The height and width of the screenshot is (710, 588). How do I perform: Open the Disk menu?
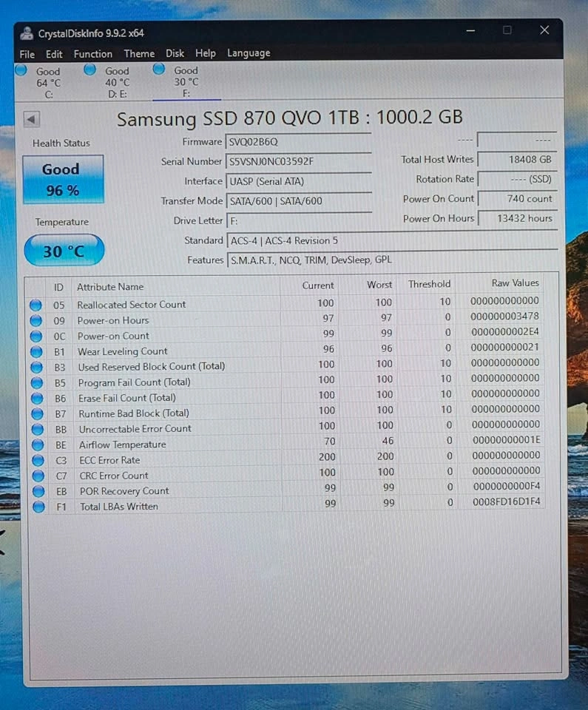coord(175,53)
